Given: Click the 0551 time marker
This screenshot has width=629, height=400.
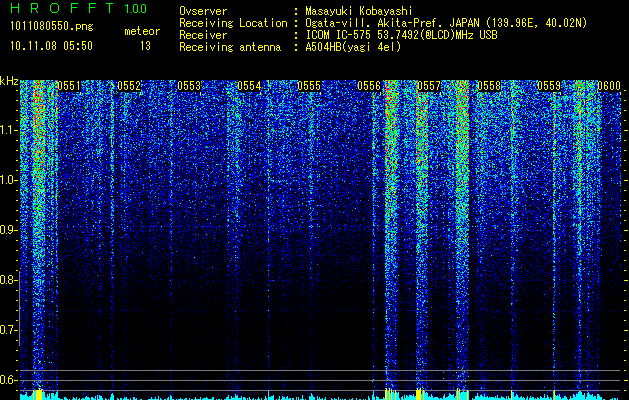Looking at the screenshot, I should (x=69, y=86).
